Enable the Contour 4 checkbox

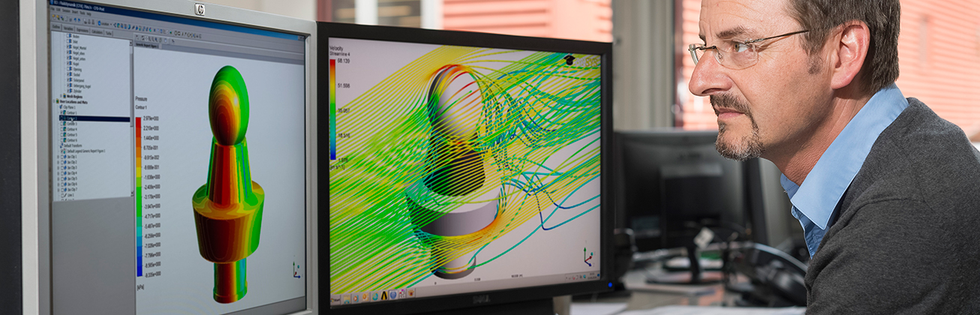coord(61,129)
